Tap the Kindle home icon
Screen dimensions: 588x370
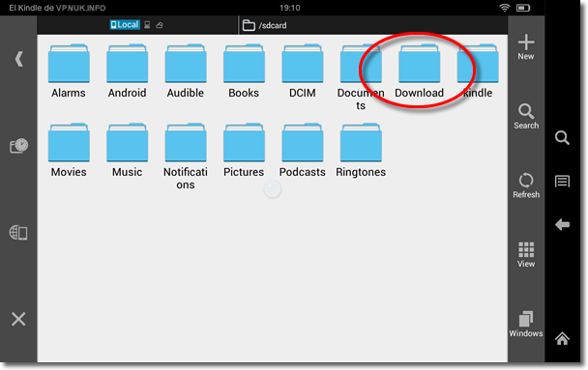click(562, 338)
